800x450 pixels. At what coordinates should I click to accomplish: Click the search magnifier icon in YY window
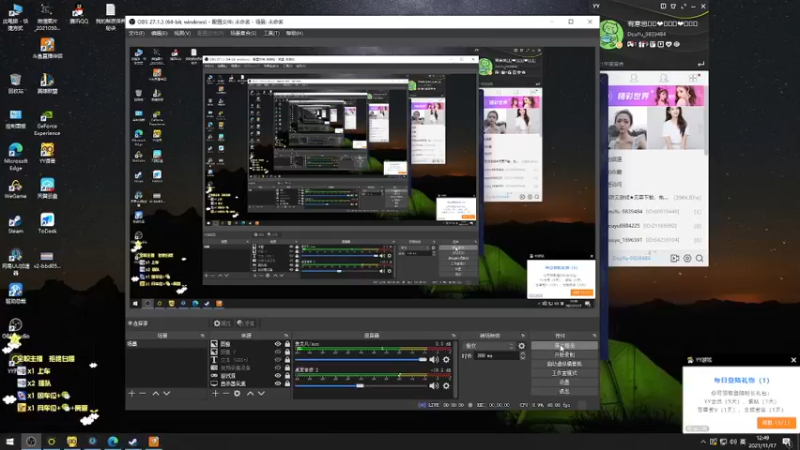(x=699, y=258)
